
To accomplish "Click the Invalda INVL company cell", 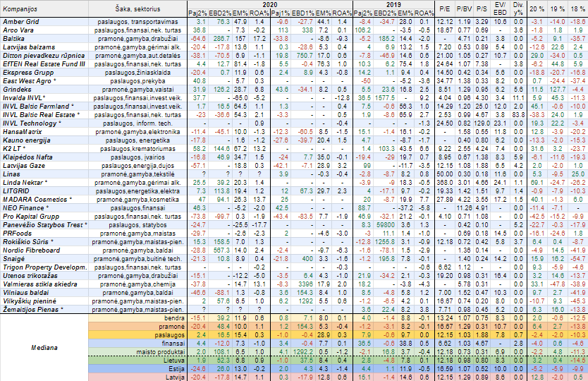I will [x=24, y=98].
